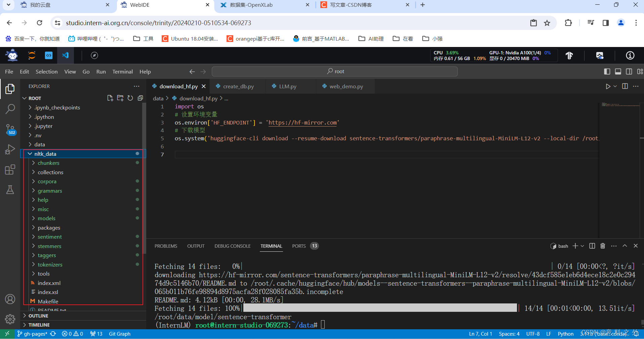
Task: Open the Ubuntu 18.04安装 bookmark
Action: coord(190,39)
